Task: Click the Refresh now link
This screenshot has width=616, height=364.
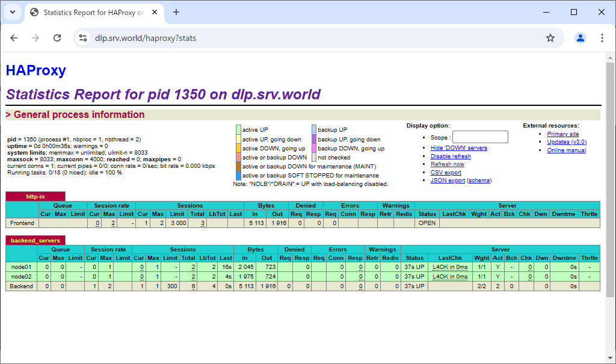Action: click(x=447, y=164)
